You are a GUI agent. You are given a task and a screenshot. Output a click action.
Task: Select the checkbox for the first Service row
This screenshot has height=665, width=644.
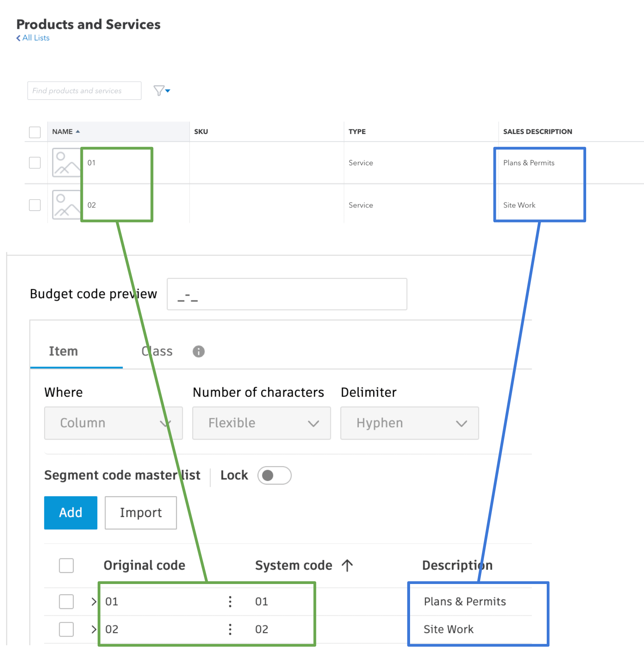tap(35, 162)
